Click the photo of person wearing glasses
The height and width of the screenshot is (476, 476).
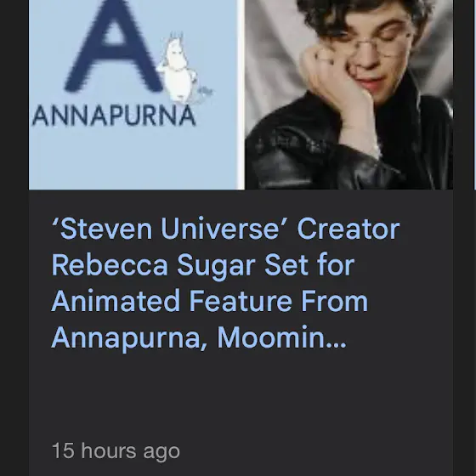(349, 94)
